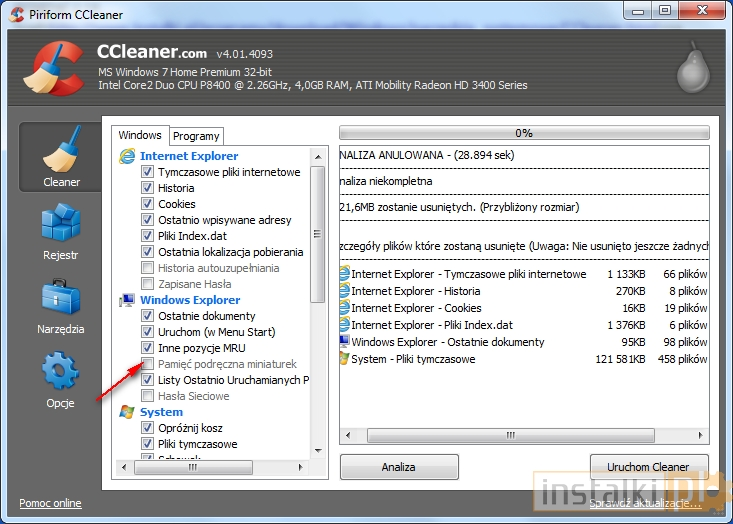733x524 pixels.
Task: Click Sprawdź aktualizacje link
Action: click(645, 503)
